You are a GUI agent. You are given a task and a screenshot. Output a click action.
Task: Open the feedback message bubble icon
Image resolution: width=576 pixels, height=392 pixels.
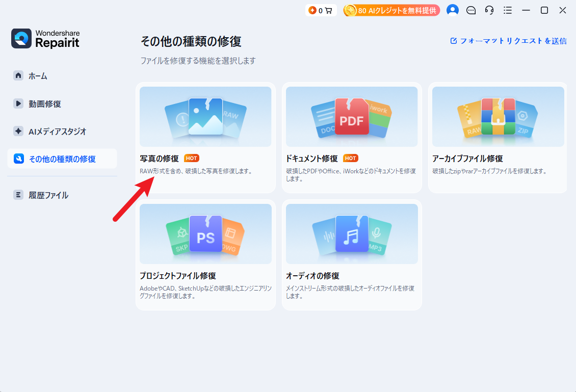[x=471, y=10]
